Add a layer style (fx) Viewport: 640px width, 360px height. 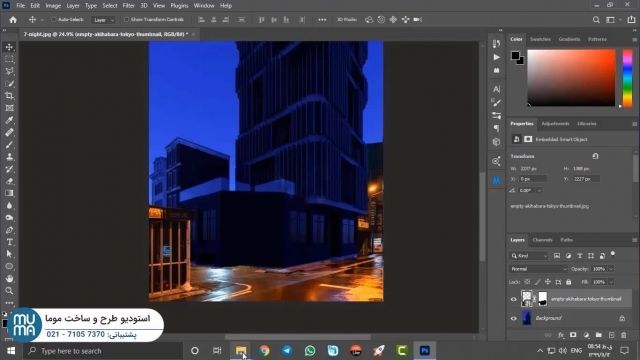click(x=561, y=335)
